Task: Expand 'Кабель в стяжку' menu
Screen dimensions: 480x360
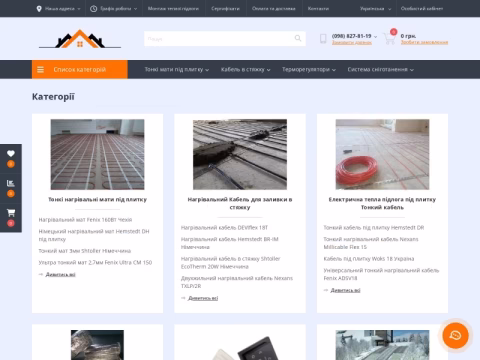Action: [x=246, y=70]
